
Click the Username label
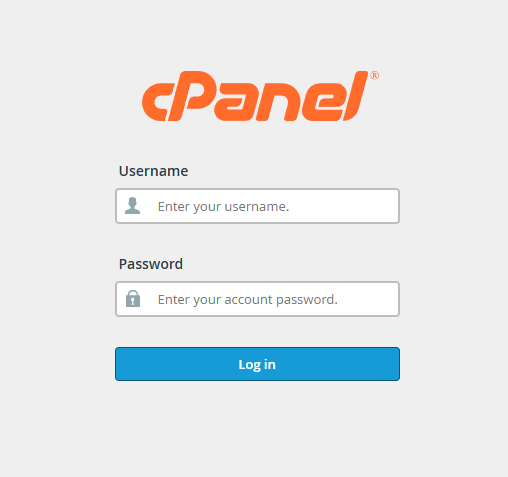[153, 171]
